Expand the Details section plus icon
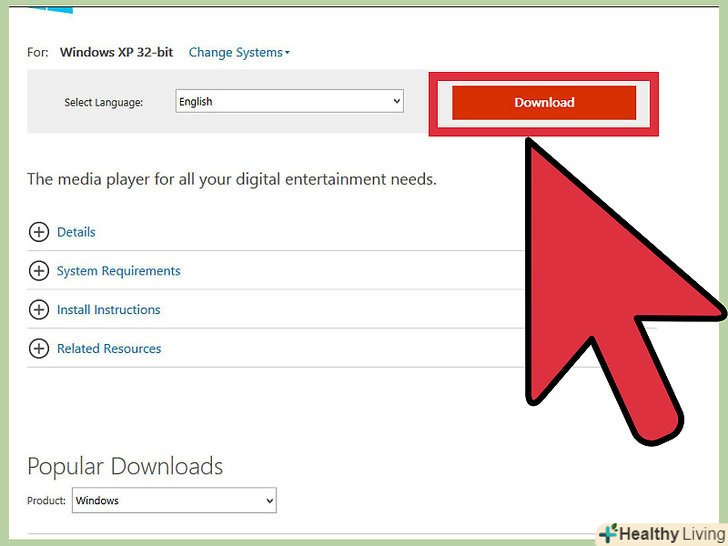728x546 pixels. pyautogui.click(x=39, y=232)
